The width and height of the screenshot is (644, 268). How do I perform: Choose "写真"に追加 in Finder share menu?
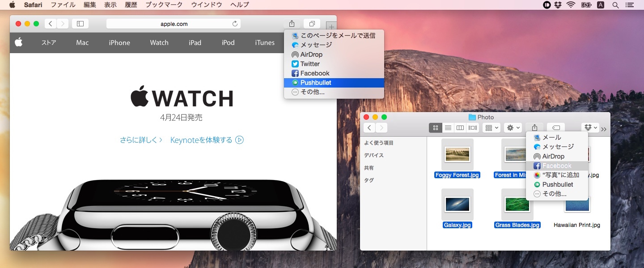point(557,175)
